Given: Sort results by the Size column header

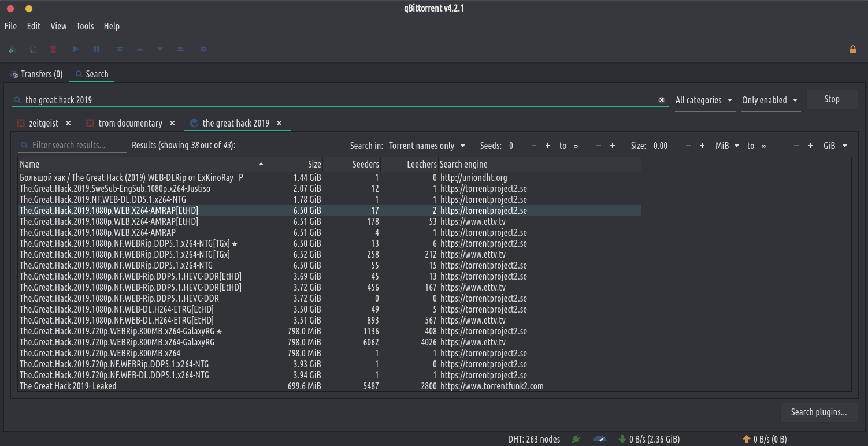Looking at the screenshot, I should tap(294, 164).
